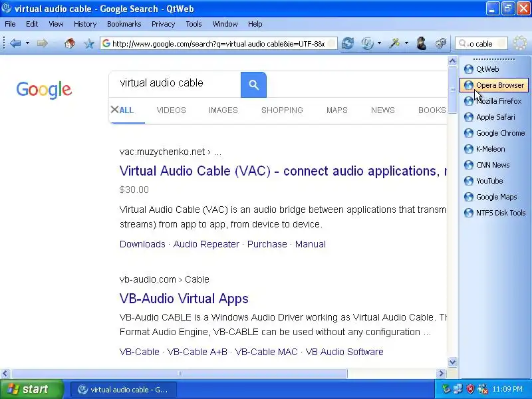Open the NTFS Disk Tools bookmark
532x399 pixels.
[495, 213]
